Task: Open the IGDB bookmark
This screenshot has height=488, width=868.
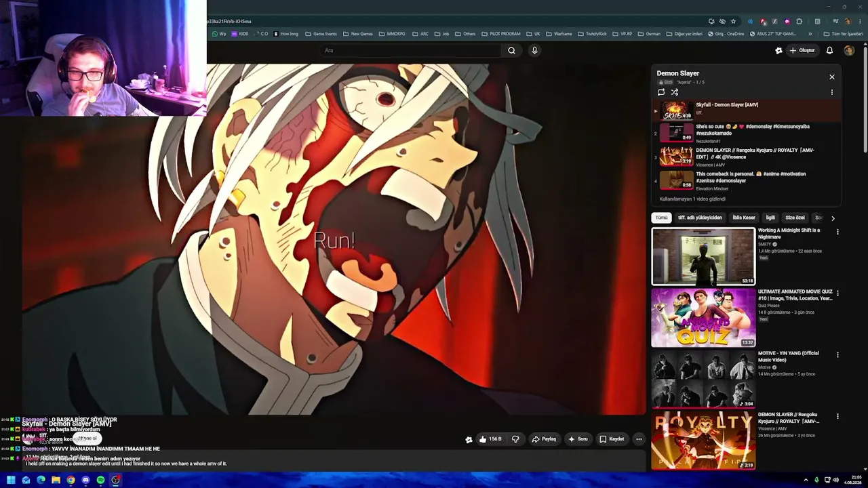Action: point(240,34)
